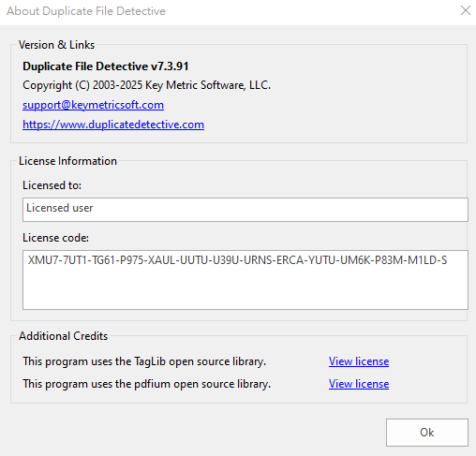This screenshot has width=476, height=456.
Task: View license for the TagLib library
Action: click(359, 361)
